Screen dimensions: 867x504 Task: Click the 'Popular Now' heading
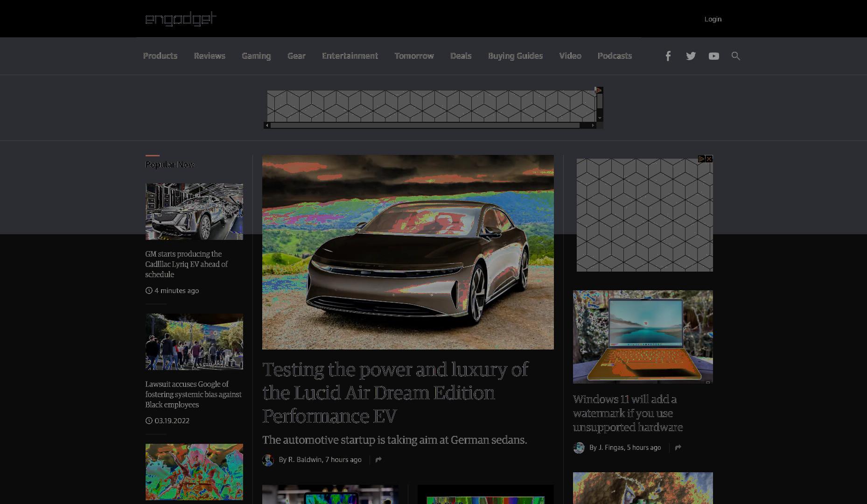(x=170, y=164)
